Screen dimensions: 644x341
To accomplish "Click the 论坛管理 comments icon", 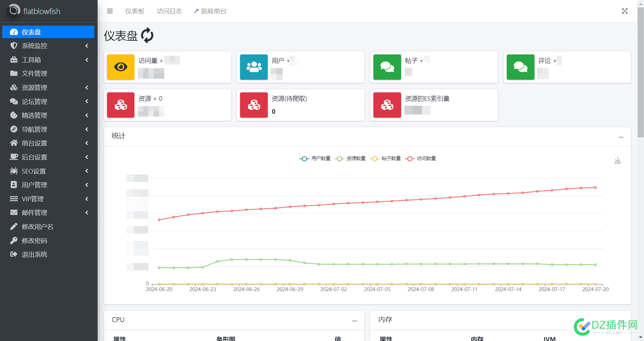I will [x=14, y=101].
